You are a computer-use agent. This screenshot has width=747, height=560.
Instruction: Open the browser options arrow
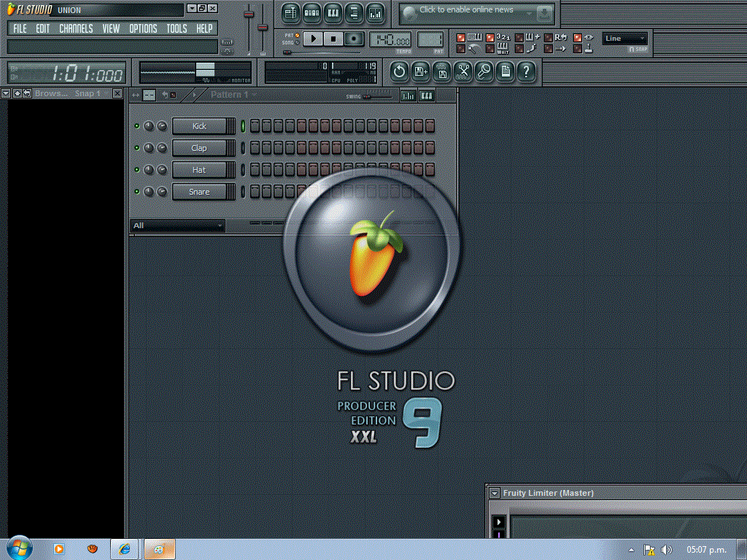(x=6, y=93)
